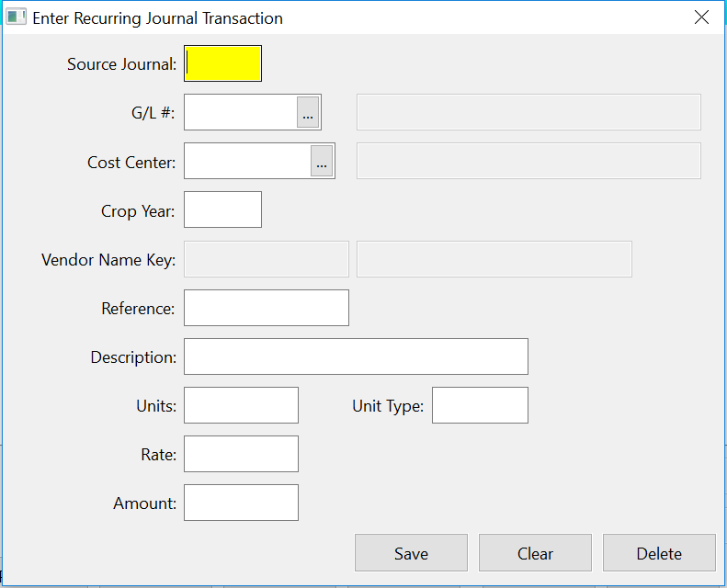This screenshot has height=588, width=727.
Task: Select the Reference text box
Action: coord(267,308)
